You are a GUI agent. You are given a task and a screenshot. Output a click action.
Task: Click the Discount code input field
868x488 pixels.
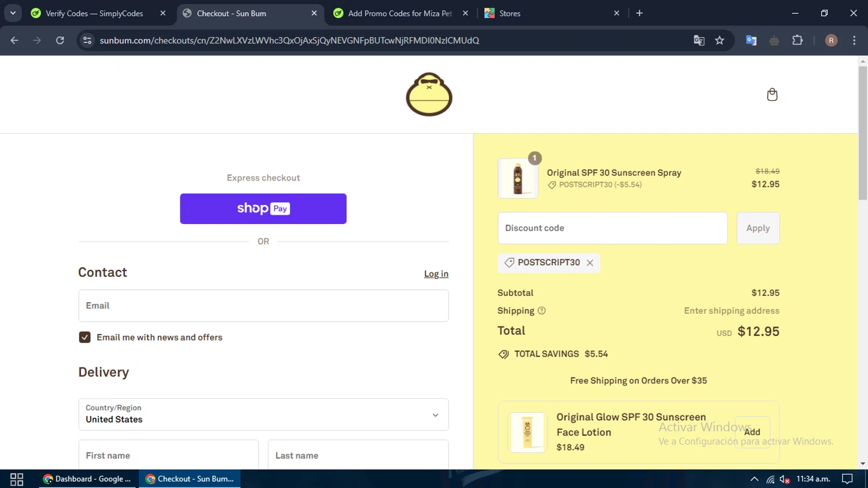612,228
